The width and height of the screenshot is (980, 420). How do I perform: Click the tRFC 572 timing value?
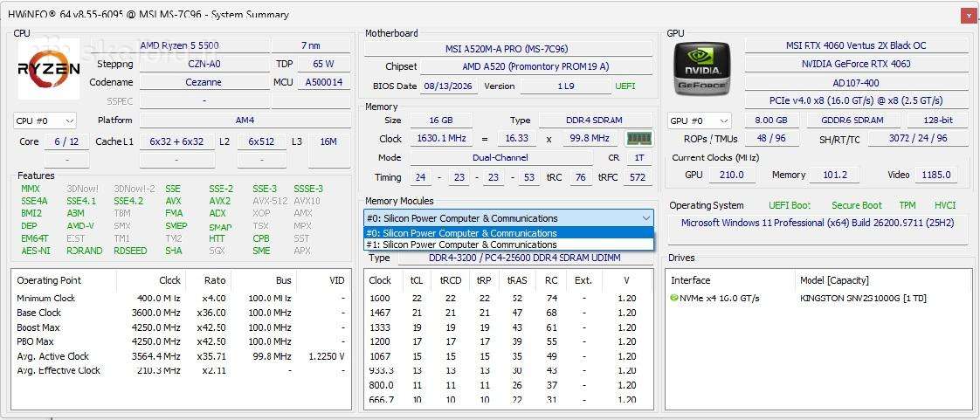point(638,177)
